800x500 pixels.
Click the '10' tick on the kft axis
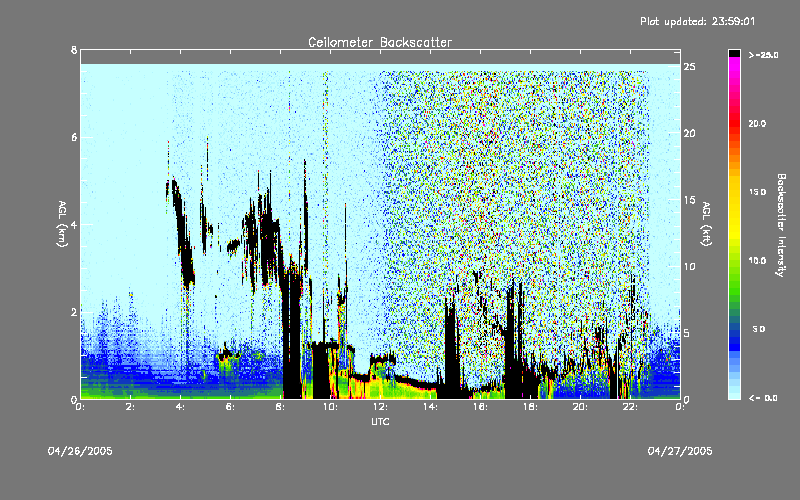(x=690, y=266)
